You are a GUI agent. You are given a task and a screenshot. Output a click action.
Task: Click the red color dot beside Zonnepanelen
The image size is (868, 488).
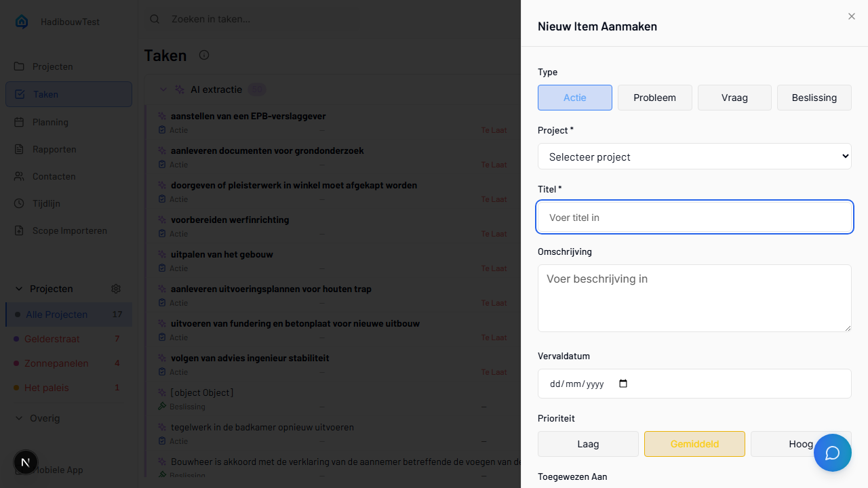[x=17, y=363]
